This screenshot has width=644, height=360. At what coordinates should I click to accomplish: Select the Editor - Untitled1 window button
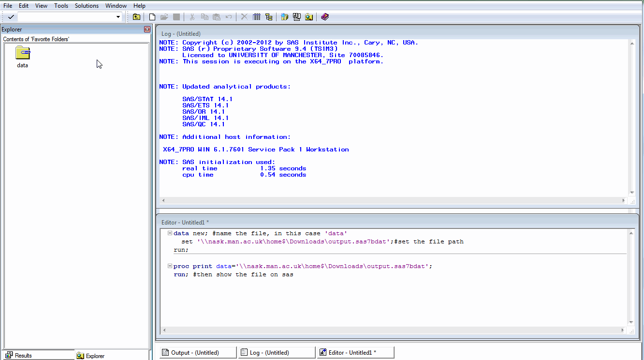355,352
